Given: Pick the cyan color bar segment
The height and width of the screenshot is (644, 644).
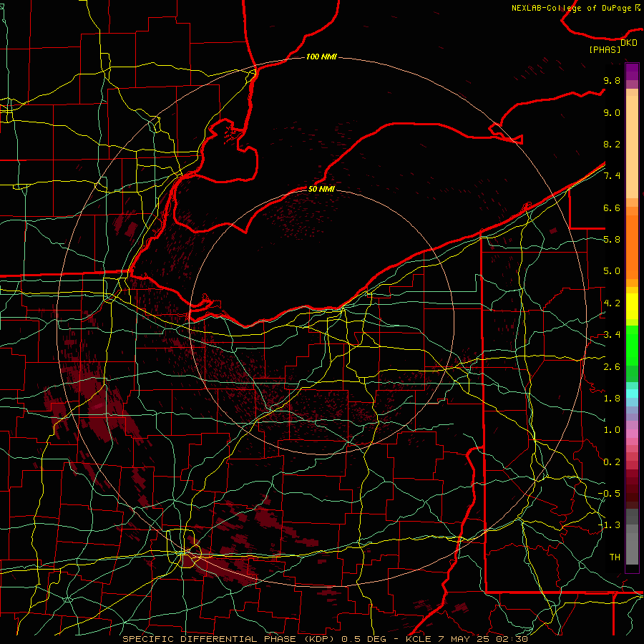Looking at the screenshot, I should point(632,394).
